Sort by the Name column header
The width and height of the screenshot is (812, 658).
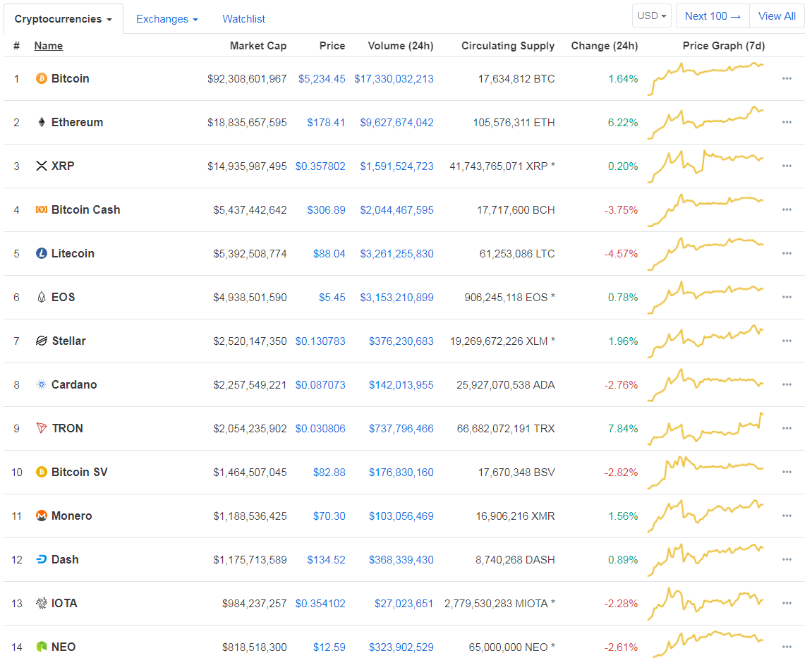pos(48,46)
